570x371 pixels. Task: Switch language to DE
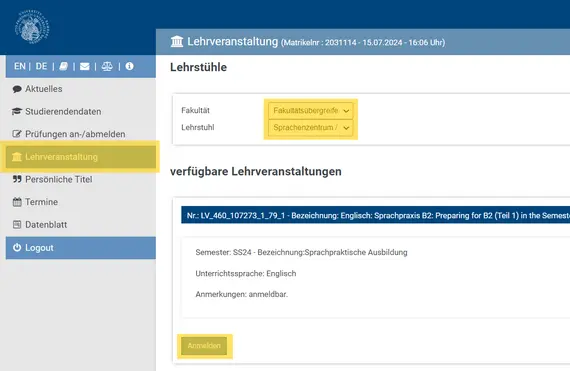tap(41, 66)
